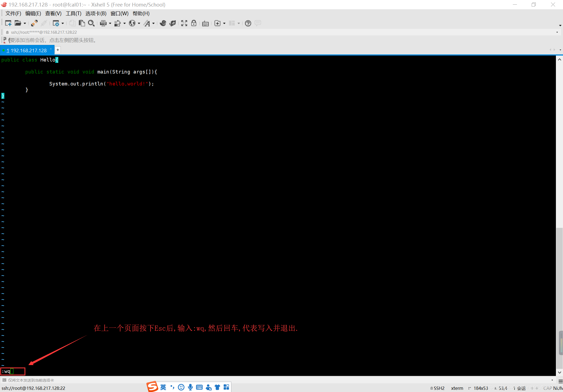Click the xterm status bar entry

(x=457, y=388)
